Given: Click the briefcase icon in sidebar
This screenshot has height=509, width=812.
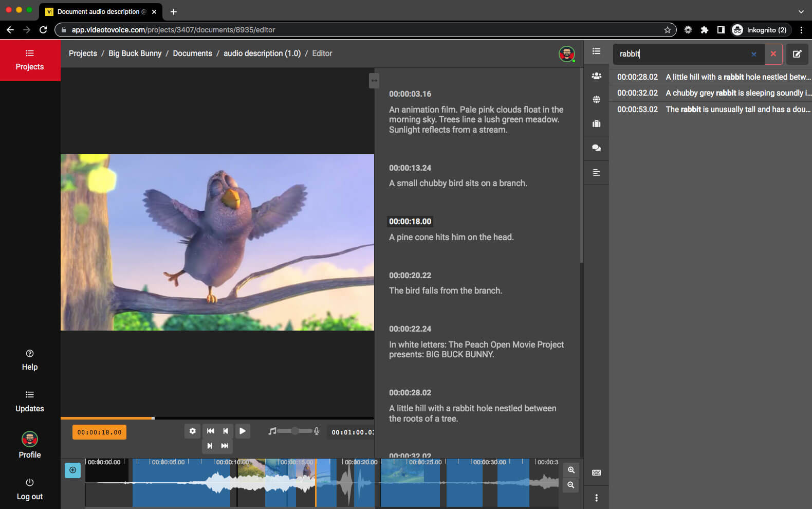Looking at the screenshot, I should (596, 124).
